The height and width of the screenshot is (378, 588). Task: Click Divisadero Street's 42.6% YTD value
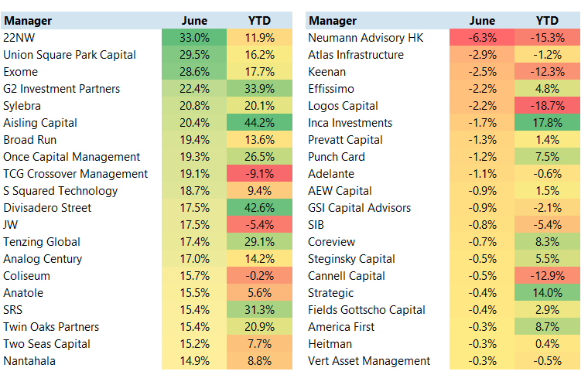pos(259,208)
